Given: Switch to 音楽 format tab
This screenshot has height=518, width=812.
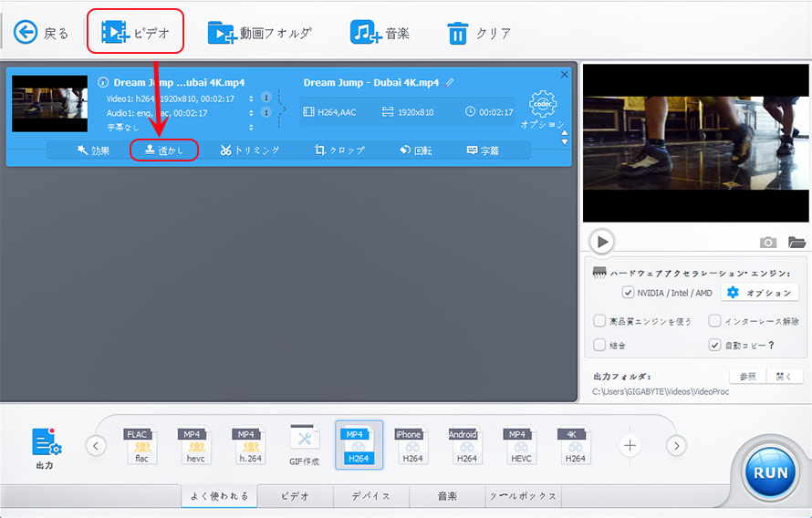Looking at the screenshot, I should 447,496.
